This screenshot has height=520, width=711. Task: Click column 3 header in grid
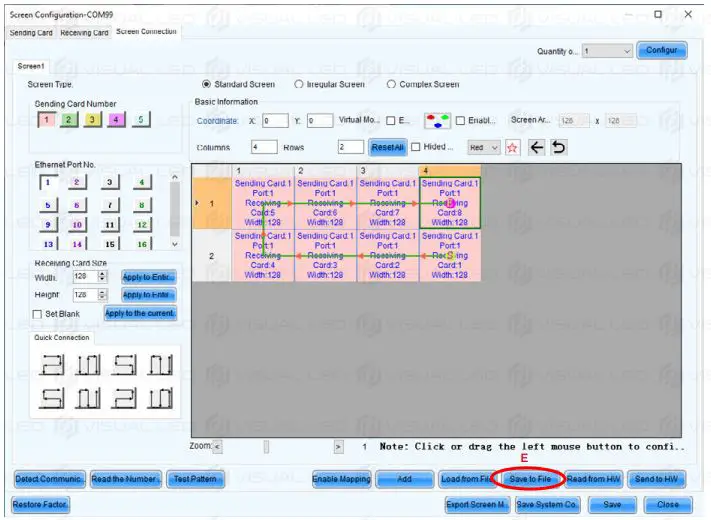click(x=388, y=170)
